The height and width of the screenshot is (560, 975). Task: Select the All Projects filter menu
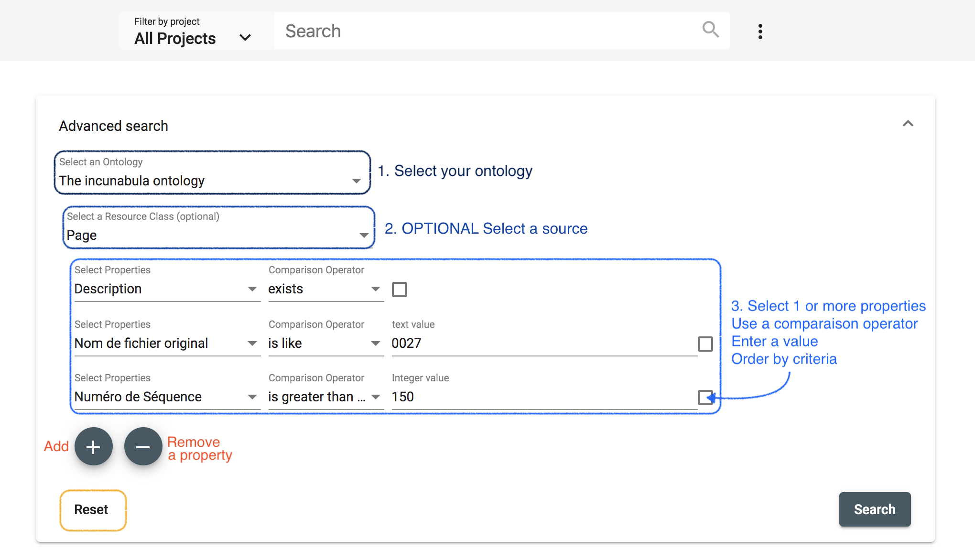[x=195, y=31]
